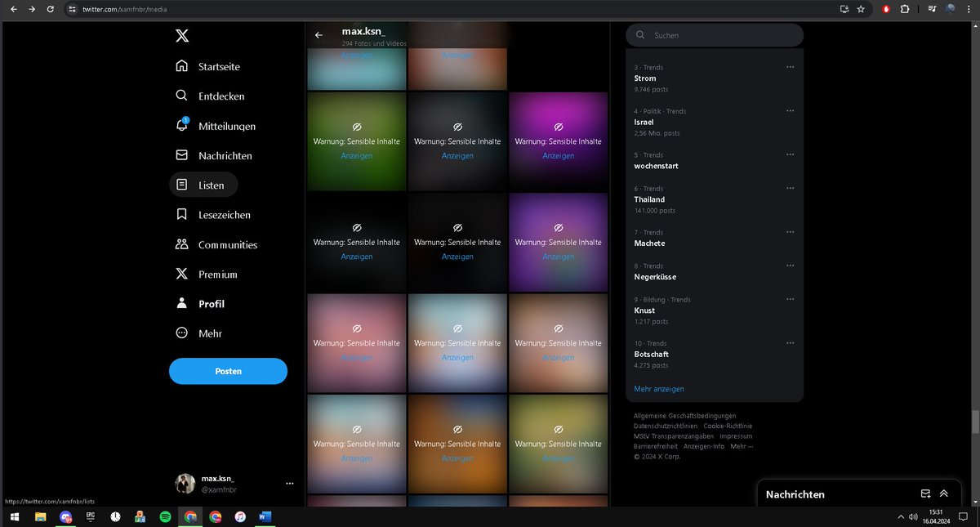
Task: Click Posten button
Action: click(228, 371)
